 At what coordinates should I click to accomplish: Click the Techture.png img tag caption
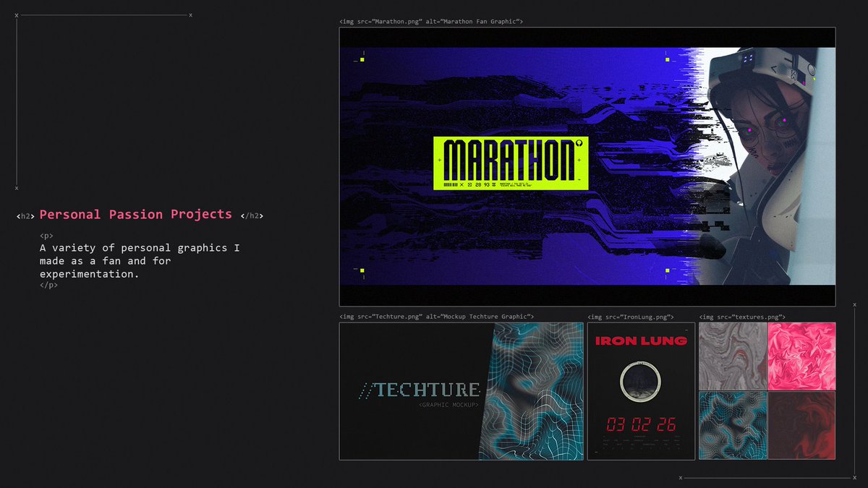pos(437,317)
